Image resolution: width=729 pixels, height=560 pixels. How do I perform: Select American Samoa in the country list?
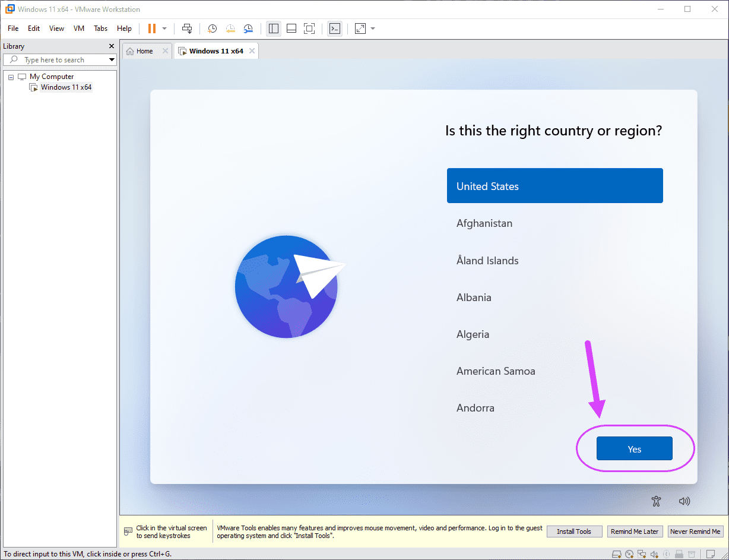tap(555, 371)
